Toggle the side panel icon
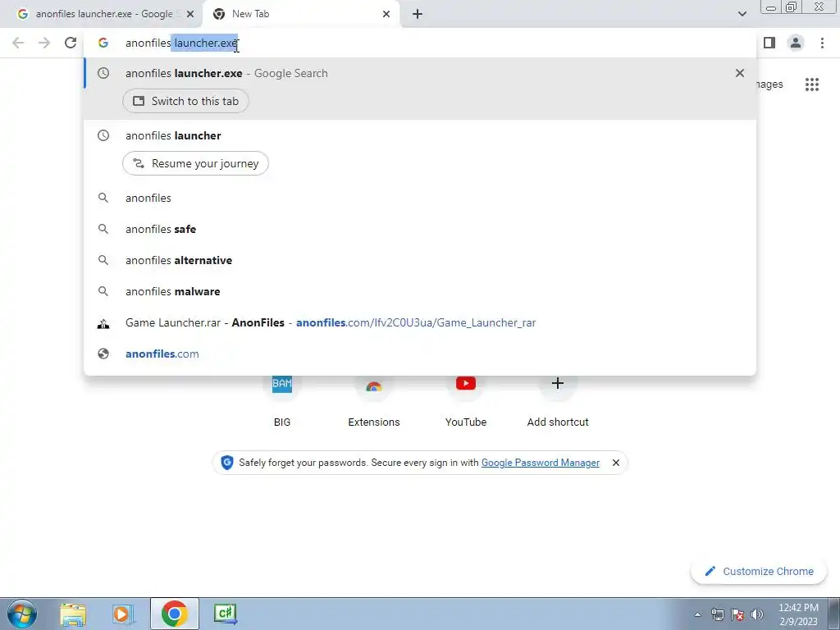 point(769,43)
